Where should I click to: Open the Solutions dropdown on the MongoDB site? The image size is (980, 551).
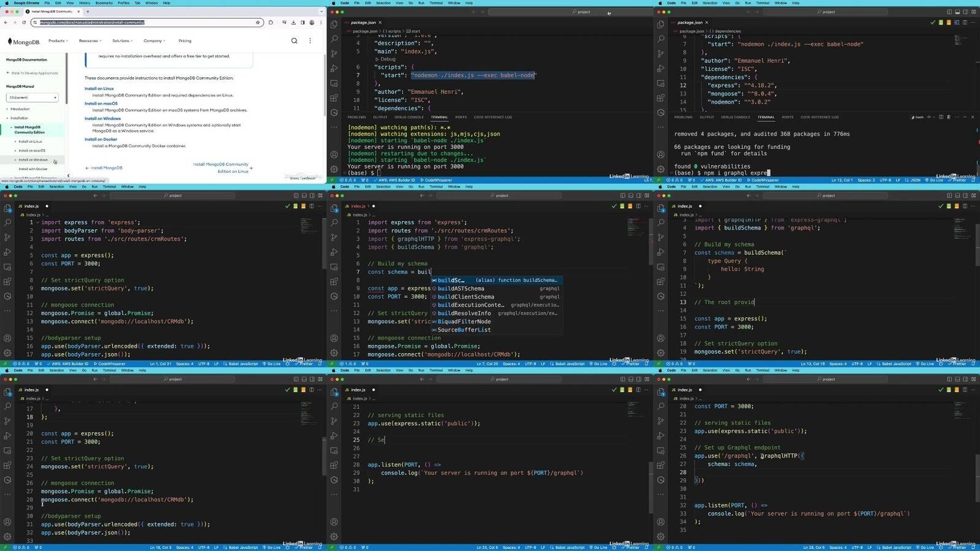pyautogui.click(x=122, y=41)
